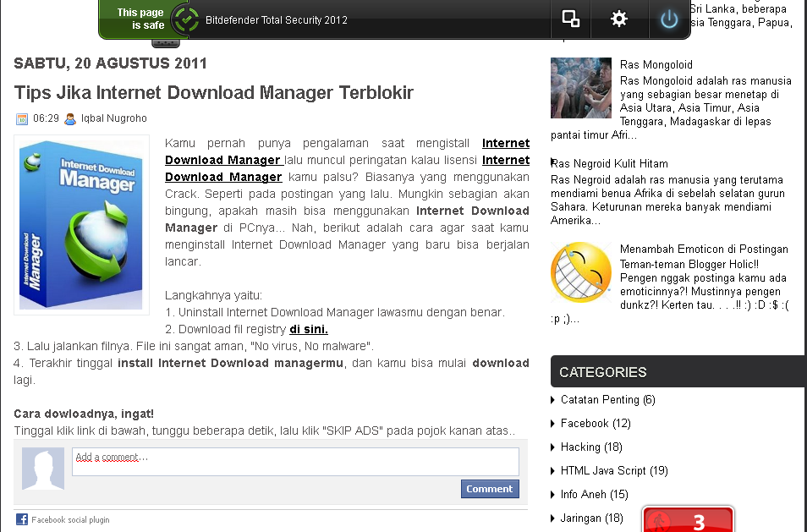The image size is (807, 532).
Task: Click the text 'Cara dowloadnya, ingat!'
Action: pyautogui.click(x=84, y=414)
